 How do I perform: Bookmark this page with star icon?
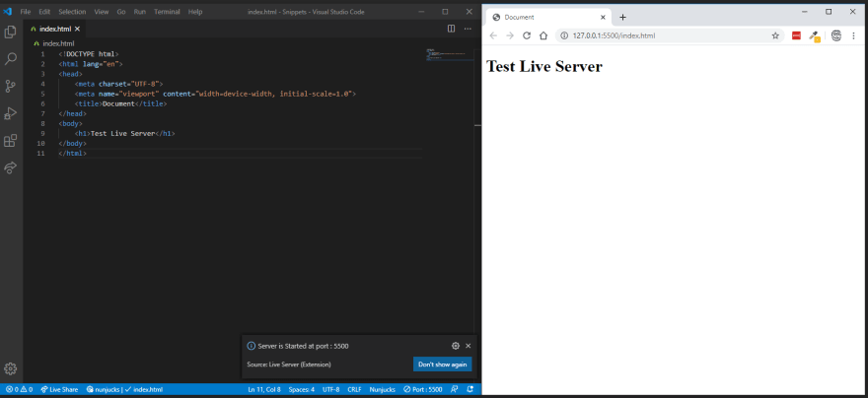coord(775,35)
